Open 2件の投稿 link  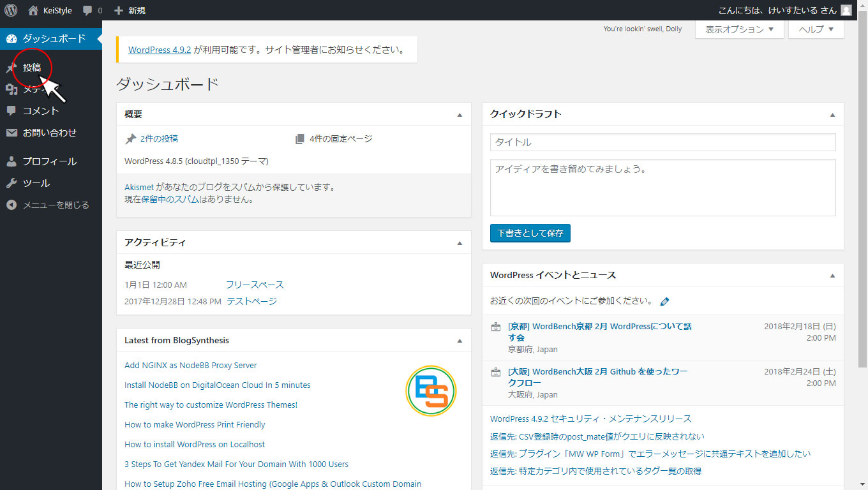[159, 138]
